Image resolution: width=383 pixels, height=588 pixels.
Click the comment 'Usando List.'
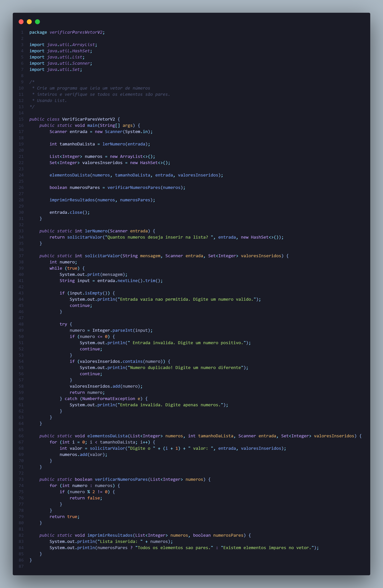52,101
